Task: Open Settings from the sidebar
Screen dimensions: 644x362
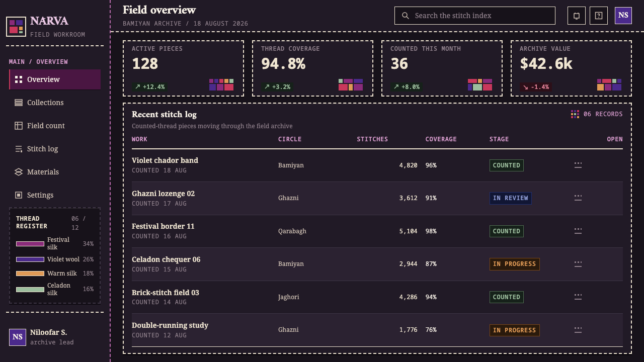Action: (55, 195)
